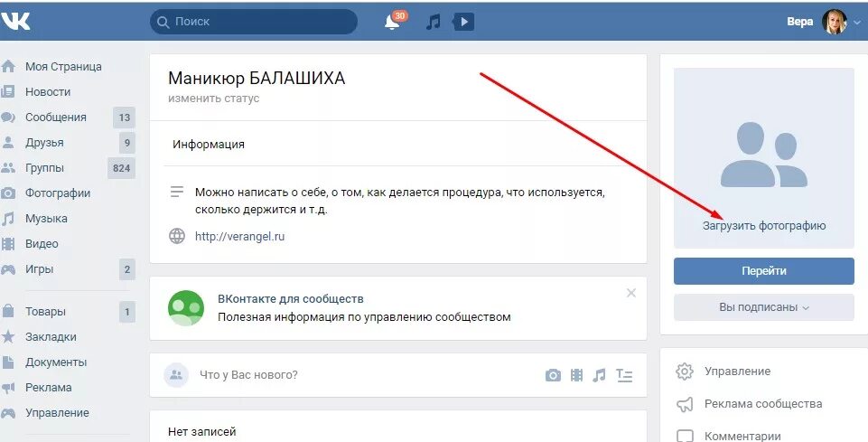Click Vera's profile avatar in header

[834, 22]
